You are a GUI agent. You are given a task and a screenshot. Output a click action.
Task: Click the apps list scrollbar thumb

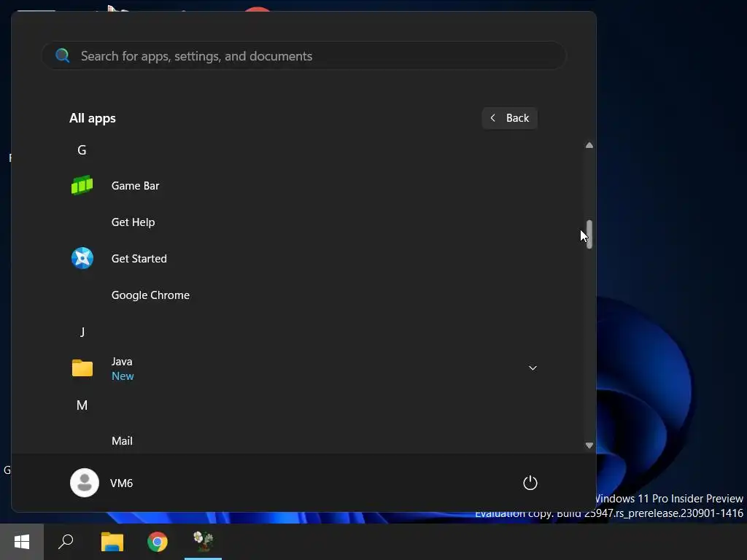coord(589,234)
